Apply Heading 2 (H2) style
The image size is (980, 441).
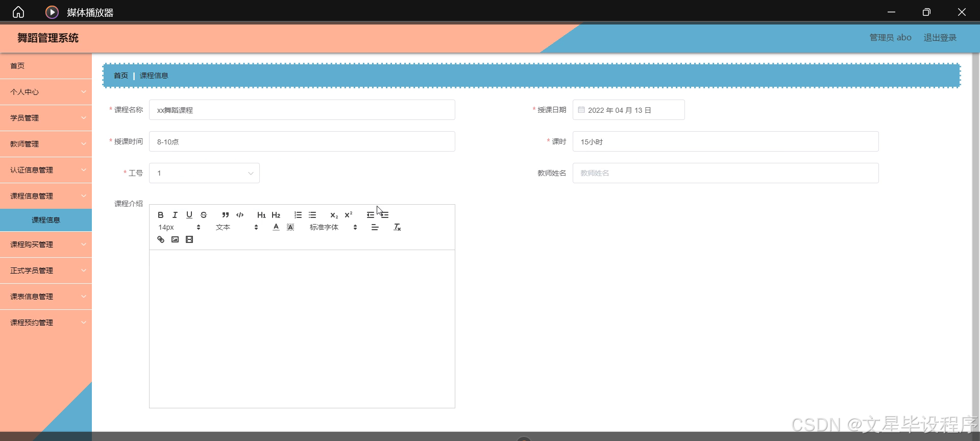(276, 215)
